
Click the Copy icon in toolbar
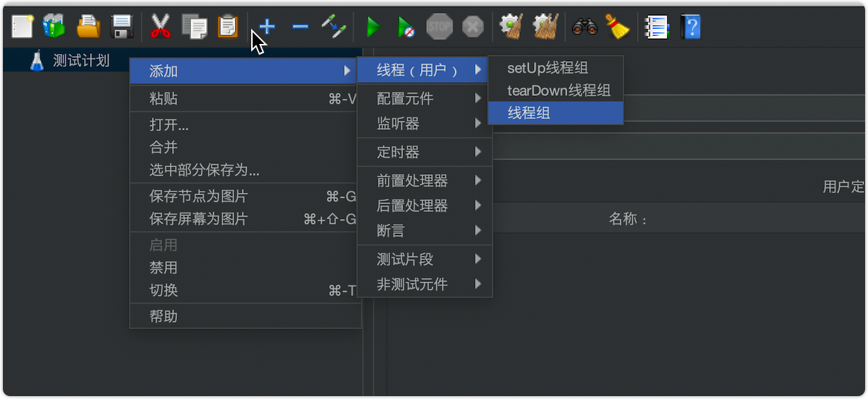pyautogui.click(x=194, y=27)
